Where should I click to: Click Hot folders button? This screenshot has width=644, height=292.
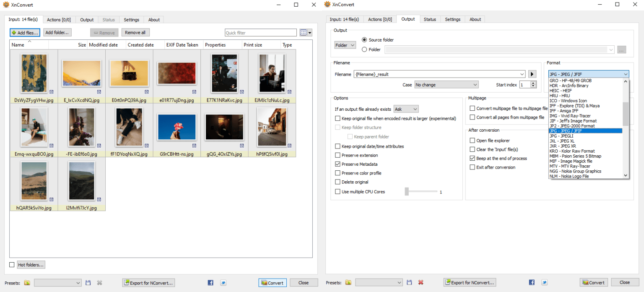pyautogui.click(x=31, y=265)
